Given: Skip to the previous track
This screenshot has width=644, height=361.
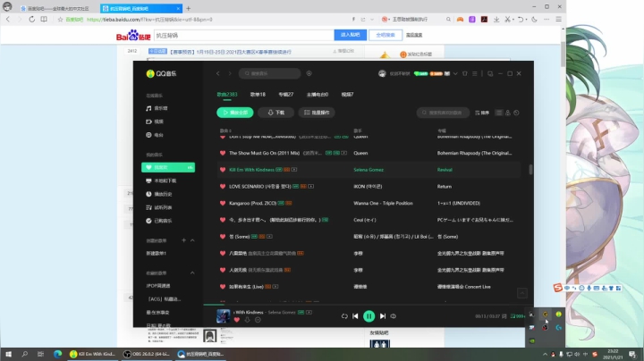Looking at the screenshot, I should coord(355,316).
